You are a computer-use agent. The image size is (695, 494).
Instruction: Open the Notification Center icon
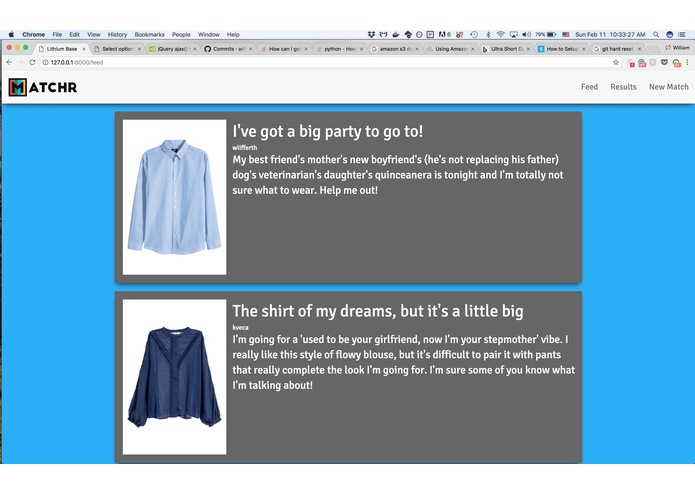682,35
